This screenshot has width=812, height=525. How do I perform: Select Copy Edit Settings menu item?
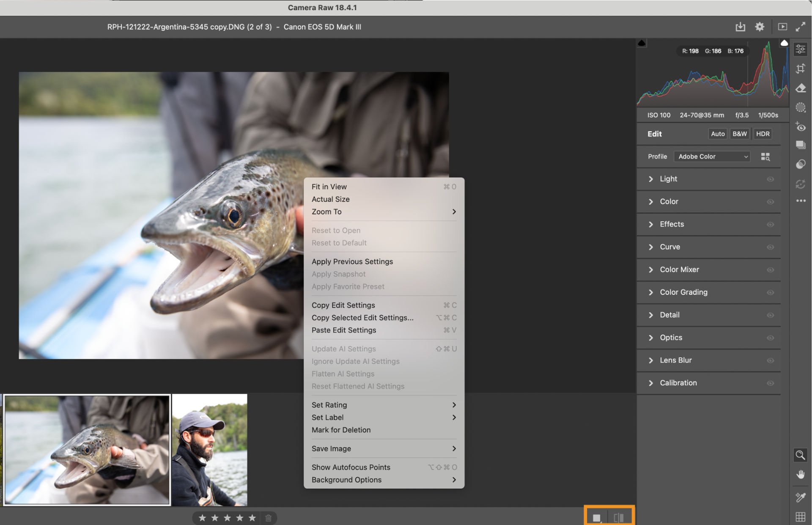[x=384, y=305]
